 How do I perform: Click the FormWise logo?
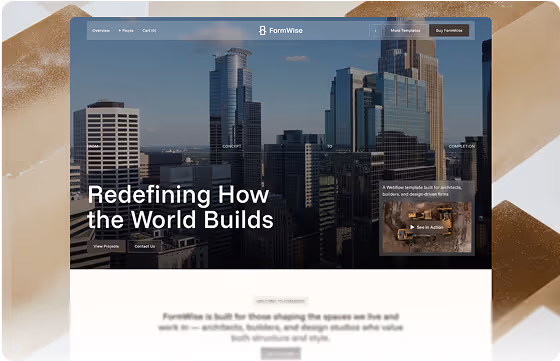281,31
